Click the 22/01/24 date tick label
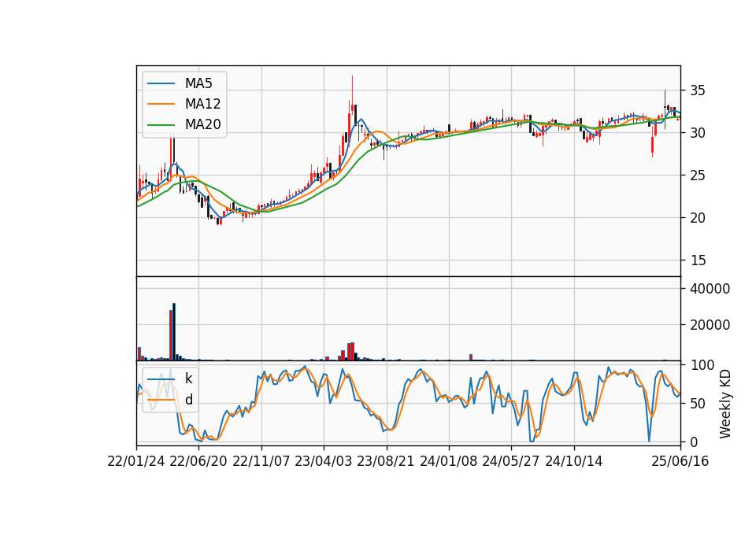 point(136,462)
